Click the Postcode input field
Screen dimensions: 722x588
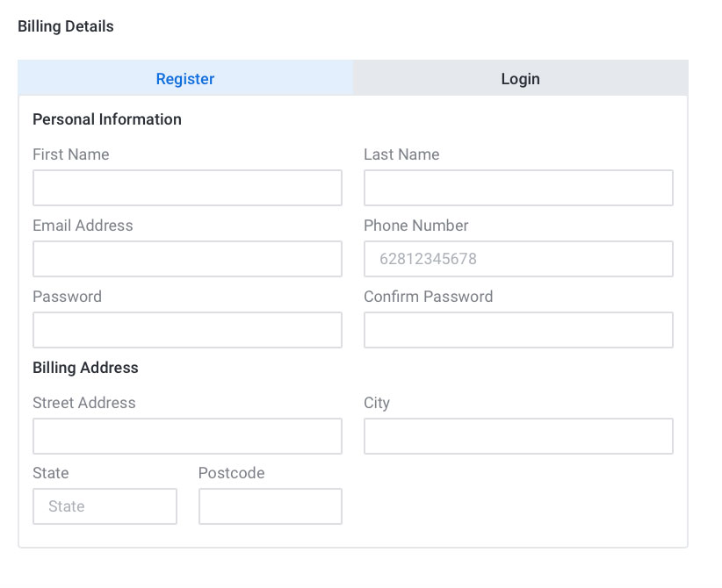coord(270,506)
